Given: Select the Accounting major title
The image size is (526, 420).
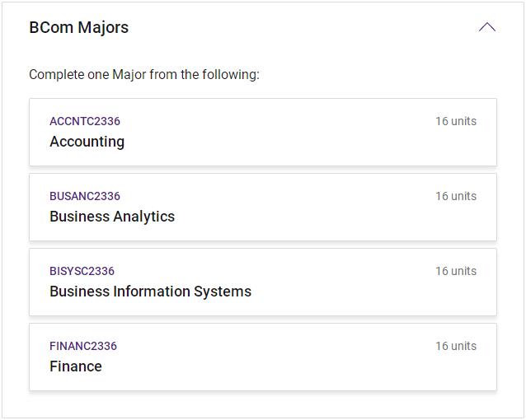Looking at the screenshot, I should pos(87,142).
